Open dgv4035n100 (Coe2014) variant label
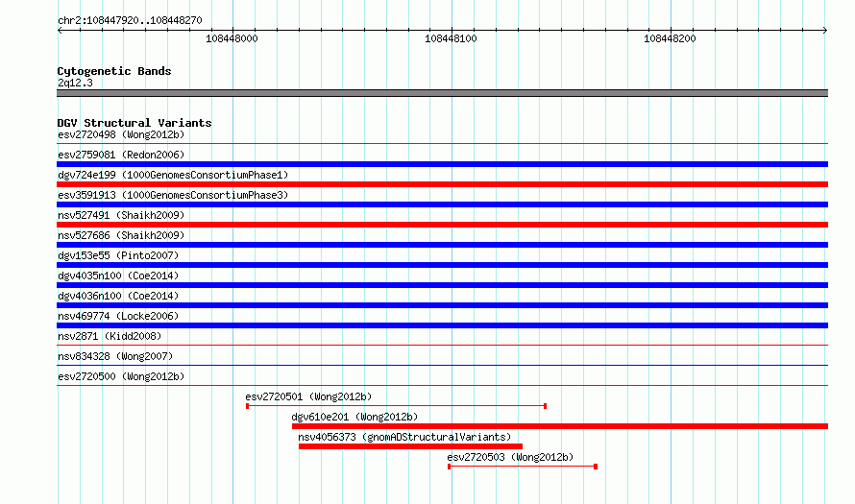Viewport: 855px width, 504px height. pyautogui.click(x=118, y=276)
